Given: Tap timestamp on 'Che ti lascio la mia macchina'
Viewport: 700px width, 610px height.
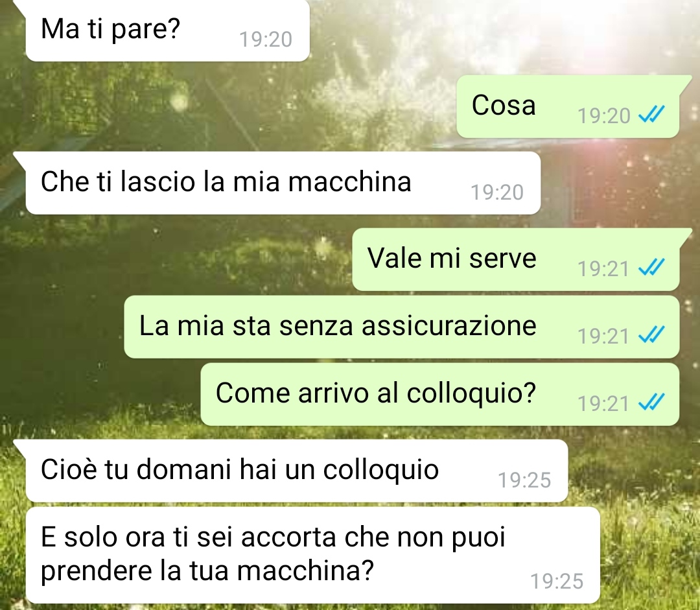Looking at the screenshot, I should tap(497, 193).
